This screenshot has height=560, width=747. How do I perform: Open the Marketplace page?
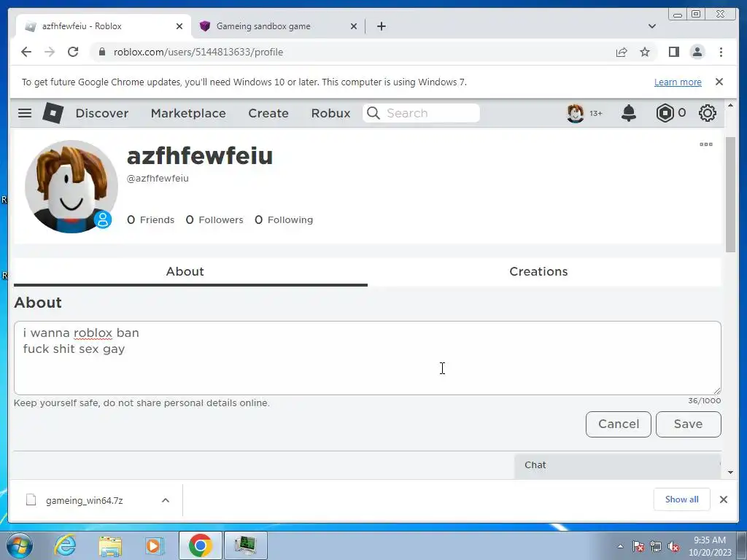(188, 113)
